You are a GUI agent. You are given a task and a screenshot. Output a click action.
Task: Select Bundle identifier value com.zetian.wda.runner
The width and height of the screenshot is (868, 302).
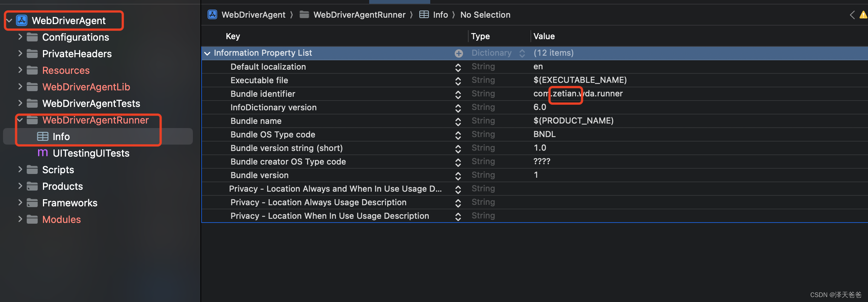578,93
